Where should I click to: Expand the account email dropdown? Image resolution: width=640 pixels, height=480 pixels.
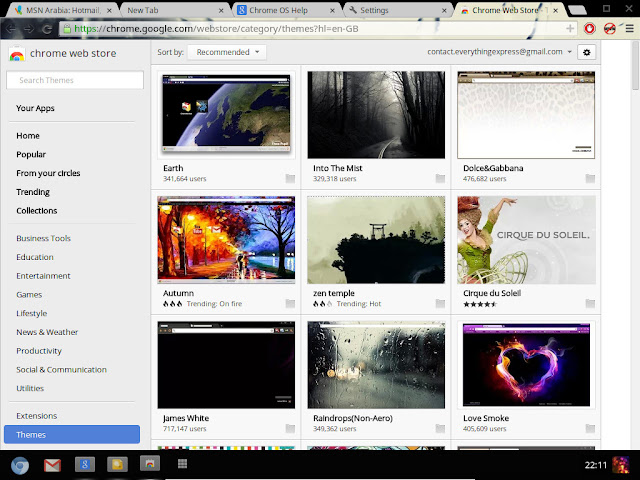click(499, 52)
